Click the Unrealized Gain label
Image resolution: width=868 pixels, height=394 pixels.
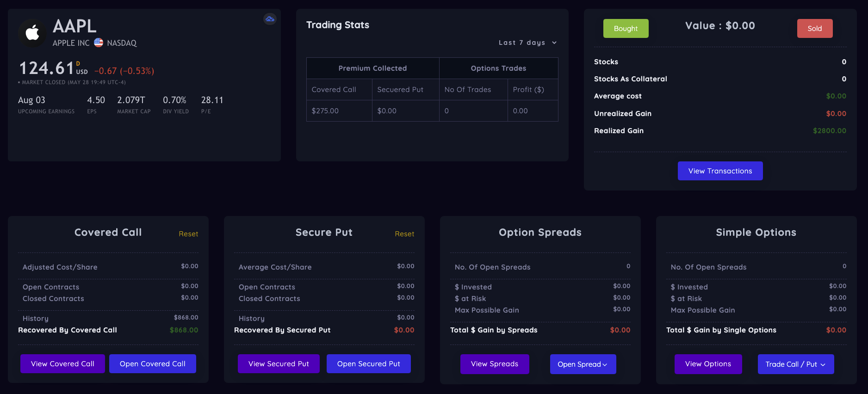623,114
